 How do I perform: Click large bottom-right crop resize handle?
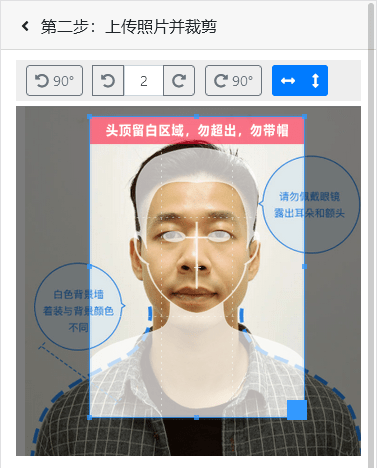297,410
